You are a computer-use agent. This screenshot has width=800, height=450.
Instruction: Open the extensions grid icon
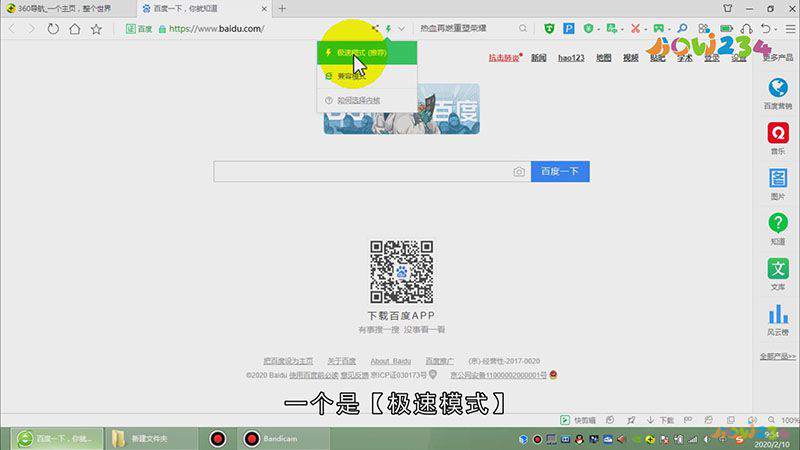[x=704, y=29]
